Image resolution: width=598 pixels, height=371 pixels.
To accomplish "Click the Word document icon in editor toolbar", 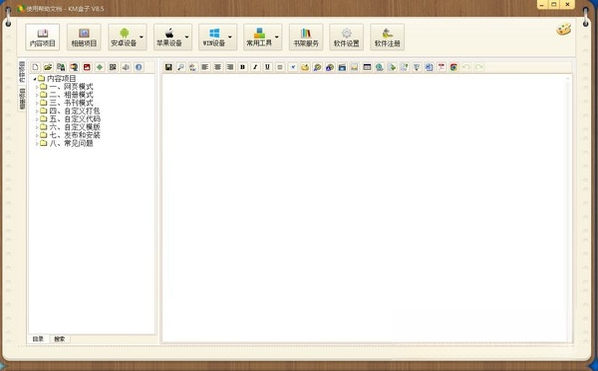I will pos(429,67).
